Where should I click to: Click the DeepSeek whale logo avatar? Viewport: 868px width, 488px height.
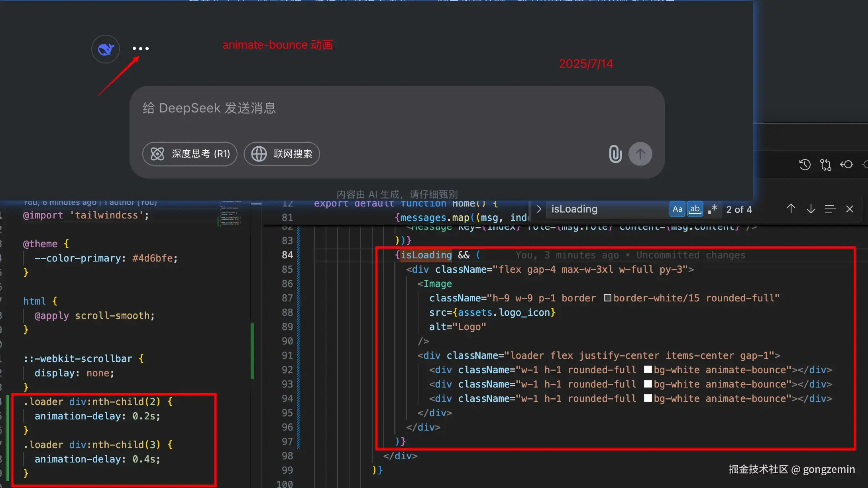[106, 49]
